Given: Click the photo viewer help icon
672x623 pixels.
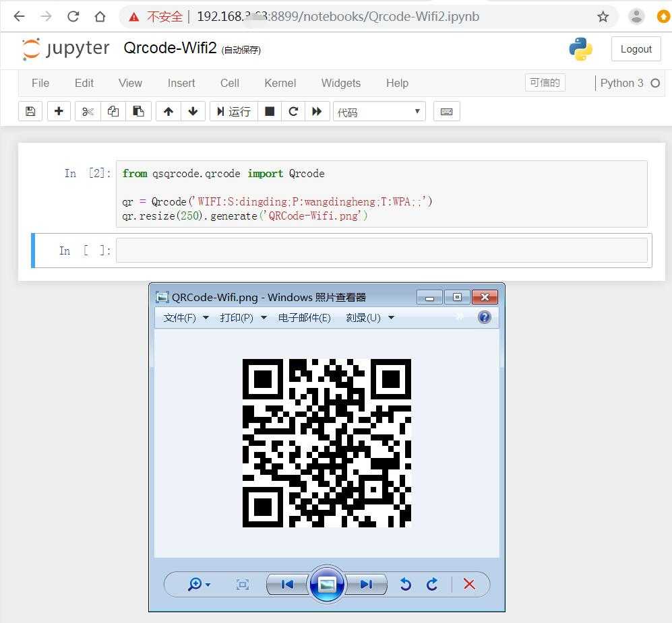Looking at the screenshot, I should (485, 317).
